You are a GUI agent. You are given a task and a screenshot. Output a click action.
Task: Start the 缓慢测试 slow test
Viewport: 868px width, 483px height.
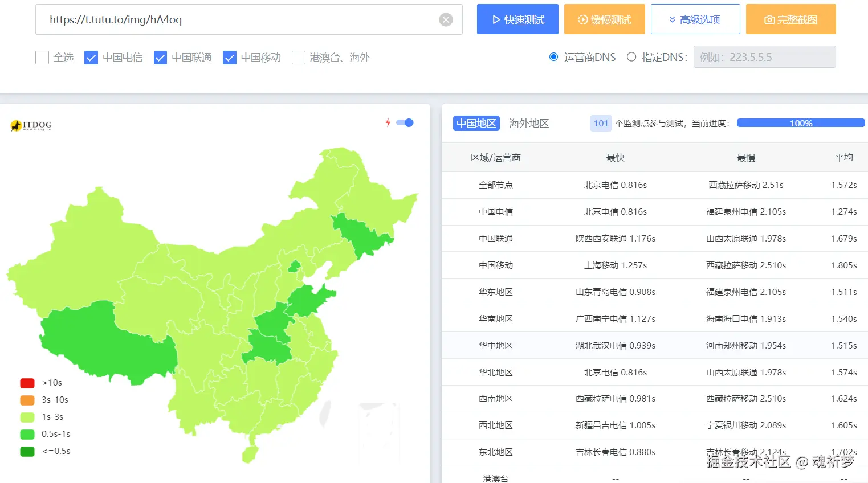[x=605, y=19]
